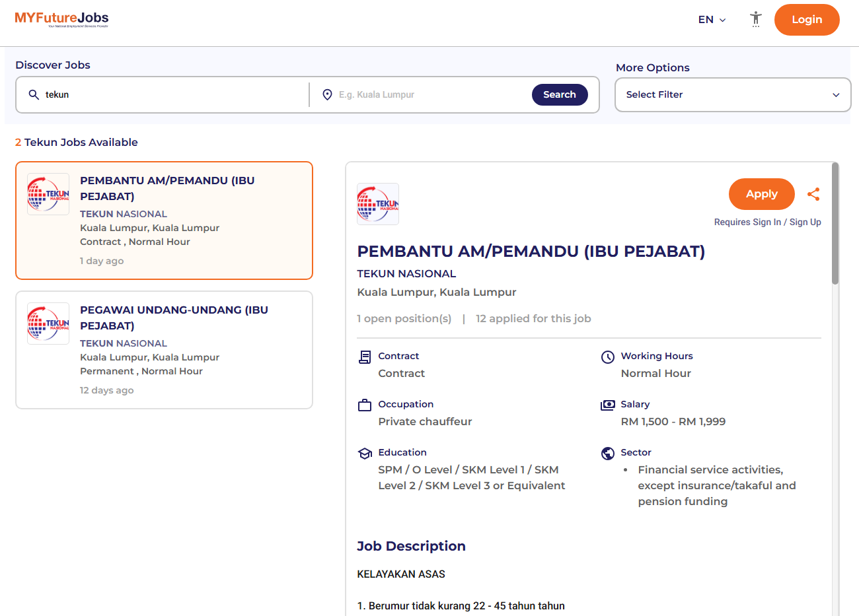
Task: Open the EN language dropdown
Action: tap(712, 20)
